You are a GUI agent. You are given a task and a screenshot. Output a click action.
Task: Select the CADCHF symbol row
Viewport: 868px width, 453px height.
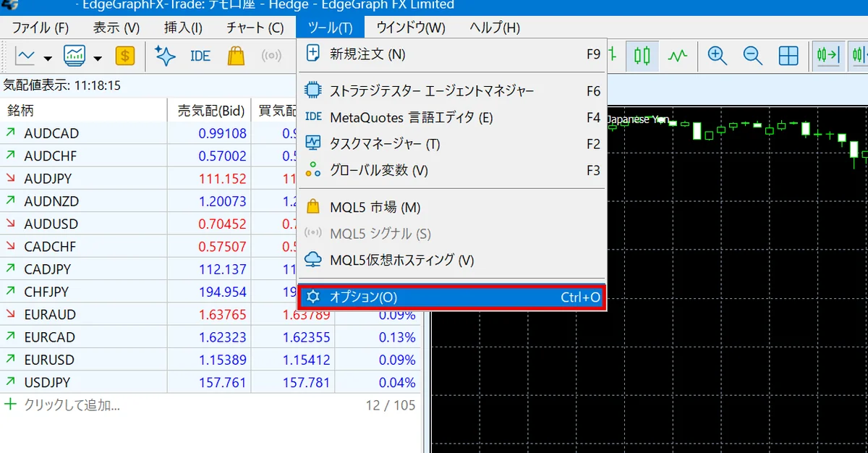click(210, 247)
